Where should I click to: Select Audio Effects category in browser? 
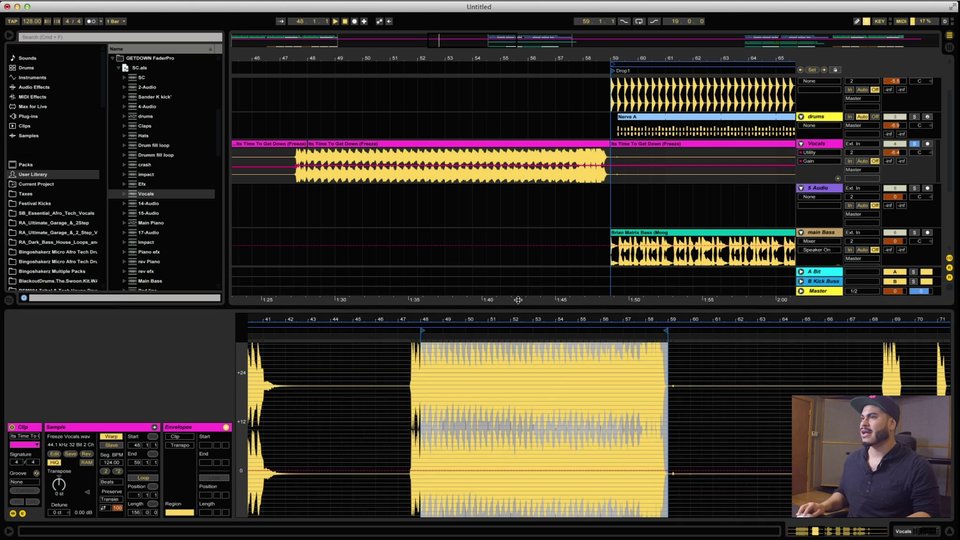coord(34,87)
